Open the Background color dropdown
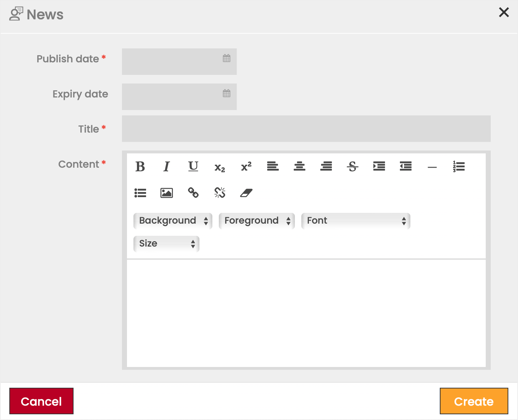Image resolution: width=518 pixels, height=420 pixels. (x=173, y=221)
